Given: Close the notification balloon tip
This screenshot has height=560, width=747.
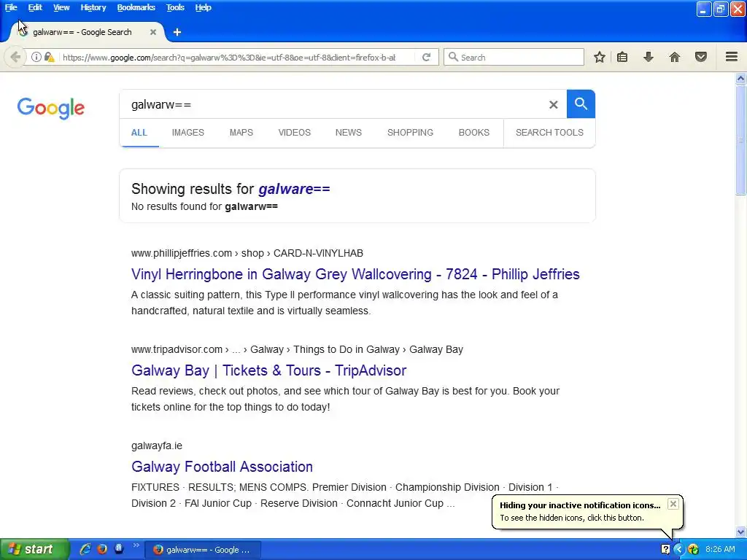Looking at the screenshot, I should tap(673, 504).
